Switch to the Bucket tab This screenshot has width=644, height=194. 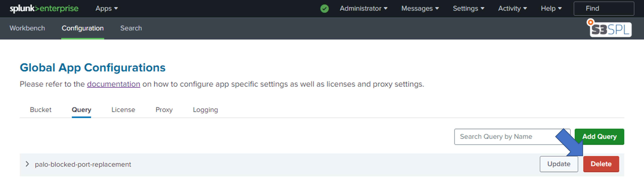(x=40, y=110)
